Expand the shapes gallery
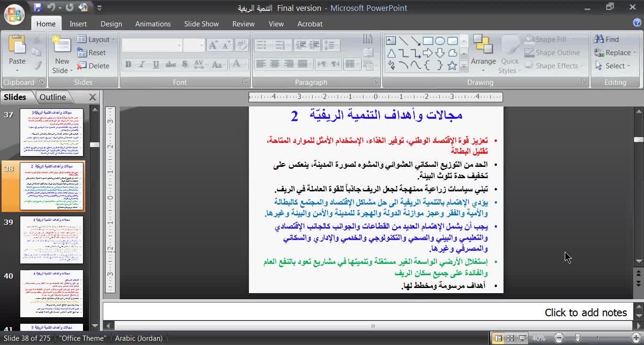The height and width of the screenshot is (345, 644). [464, 66]
